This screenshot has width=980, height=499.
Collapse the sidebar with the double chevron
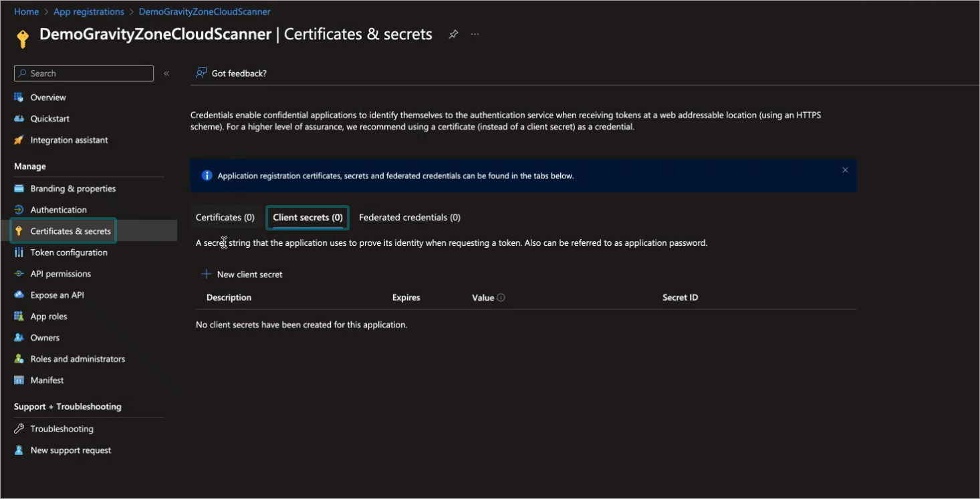pos(166,73)
